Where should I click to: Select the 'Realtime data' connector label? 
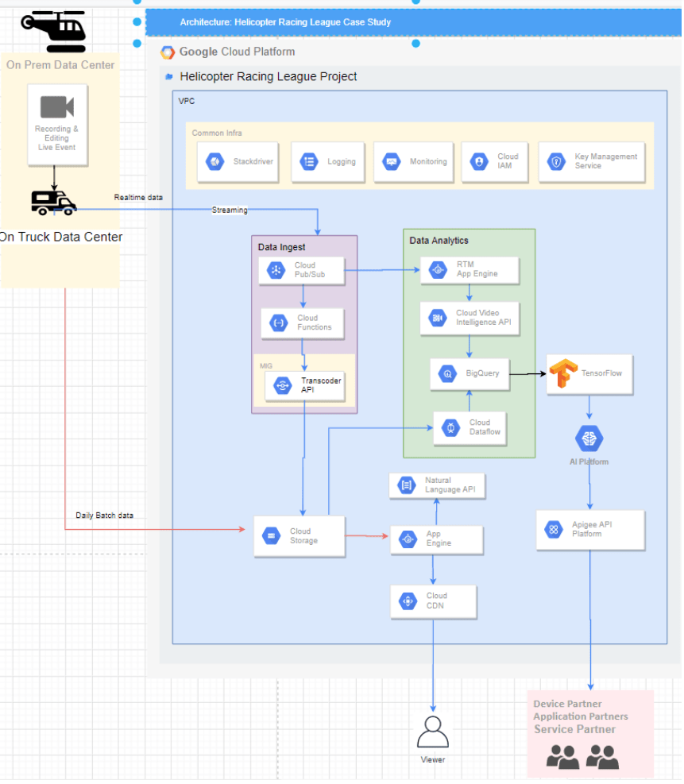(138, 198)
